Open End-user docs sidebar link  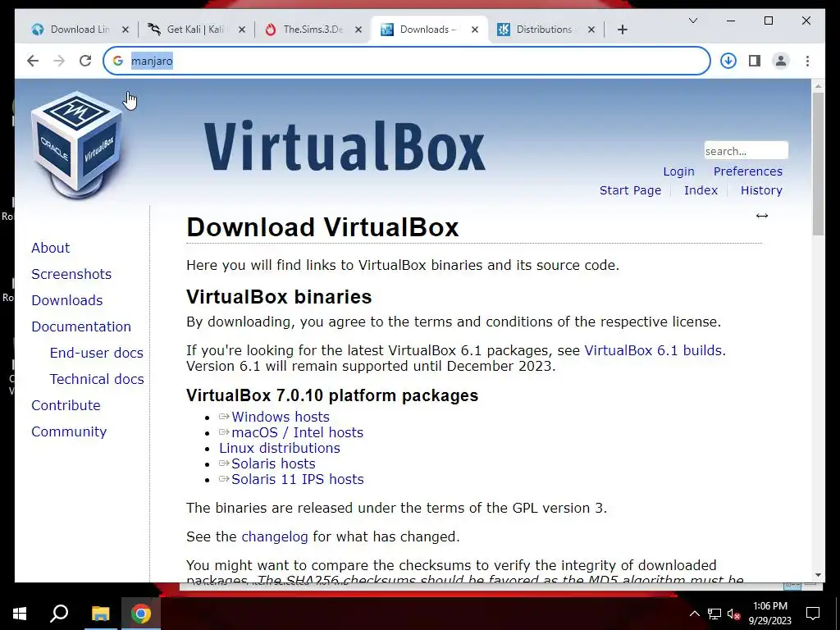(97, 353)
